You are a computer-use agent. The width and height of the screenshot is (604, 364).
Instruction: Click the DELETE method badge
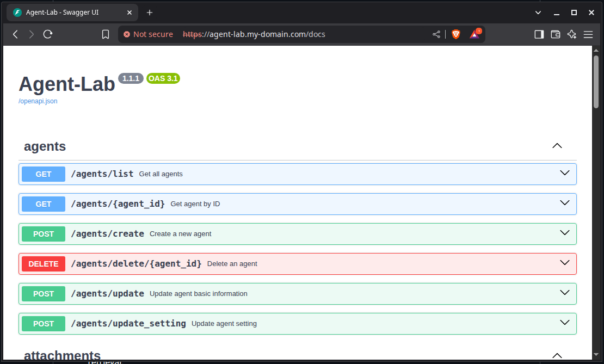44,264
